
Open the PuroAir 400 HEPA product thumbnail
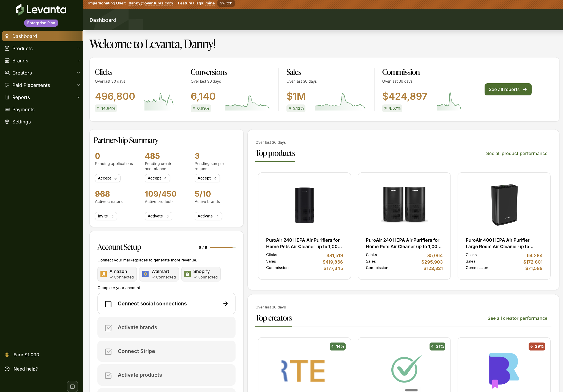coord(504,205)
